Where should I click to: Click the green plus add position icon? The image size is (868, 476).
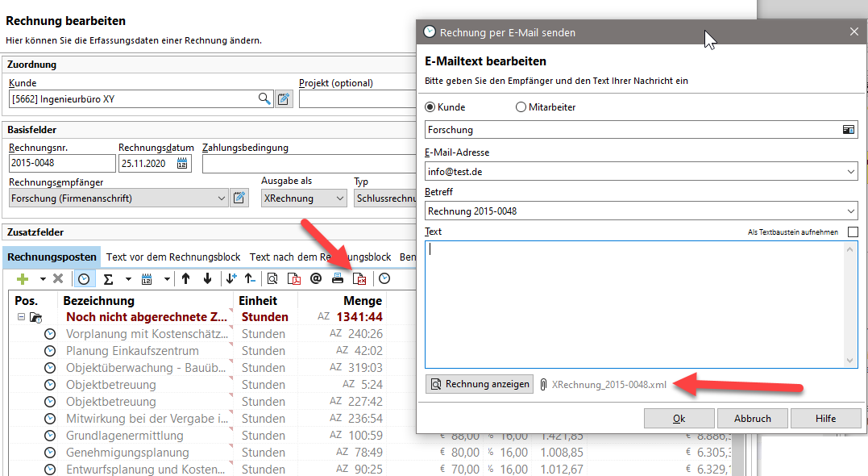23,278
